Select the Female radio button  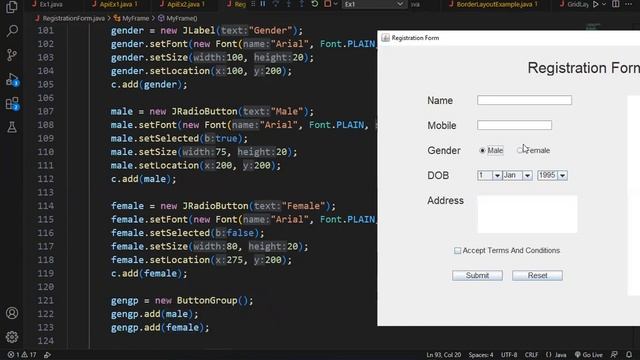point(520,151)
